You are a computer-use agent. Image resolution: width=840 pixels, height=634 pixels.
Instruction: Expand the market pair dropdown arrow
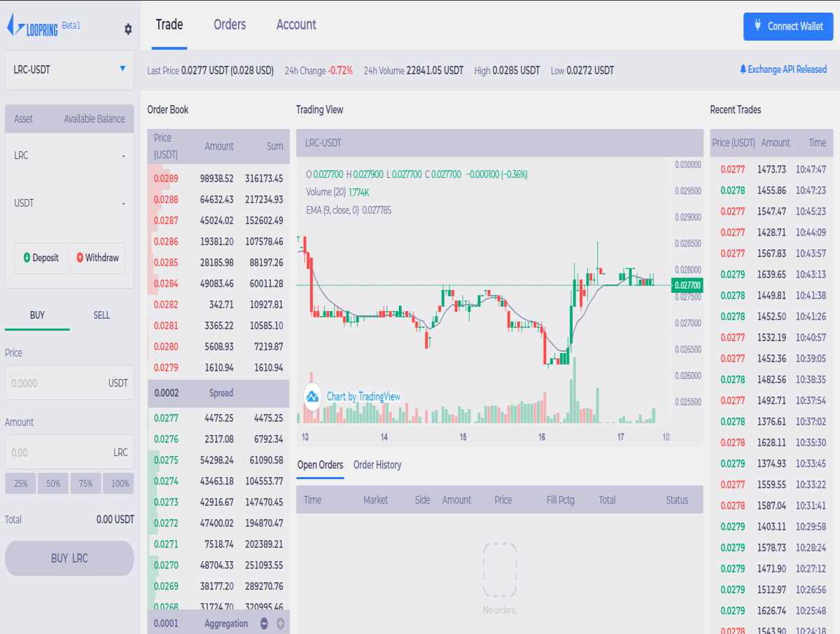click(123, 70)
